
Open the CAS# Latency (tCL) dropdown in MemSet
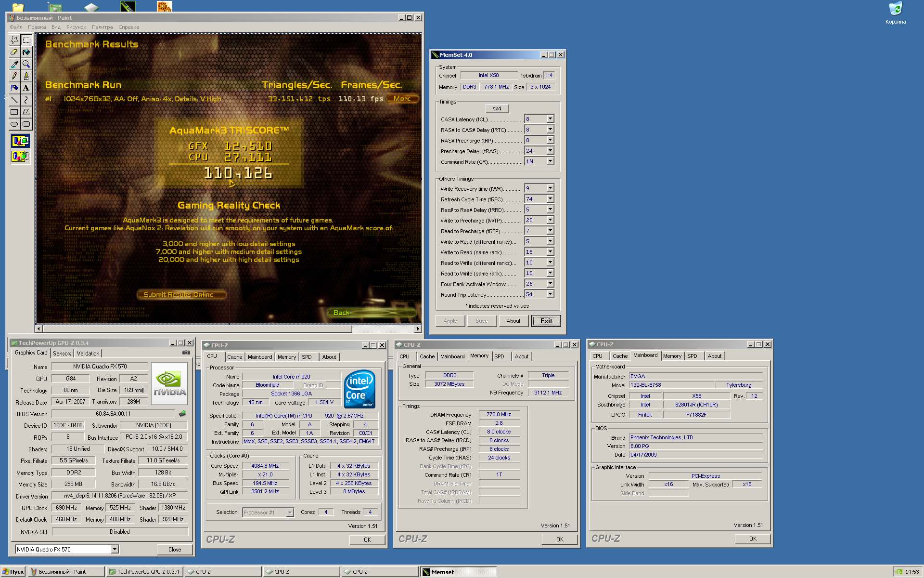551,119
